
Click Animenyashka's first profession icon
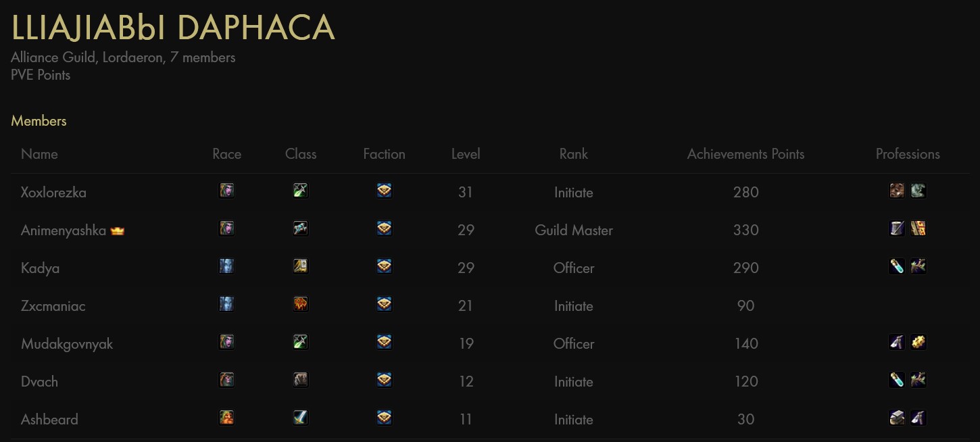897,228
